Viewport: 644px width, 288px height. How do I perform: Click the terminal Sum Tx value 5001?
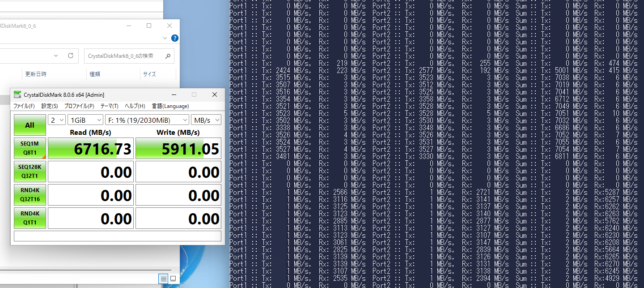[x=562, y=70]
